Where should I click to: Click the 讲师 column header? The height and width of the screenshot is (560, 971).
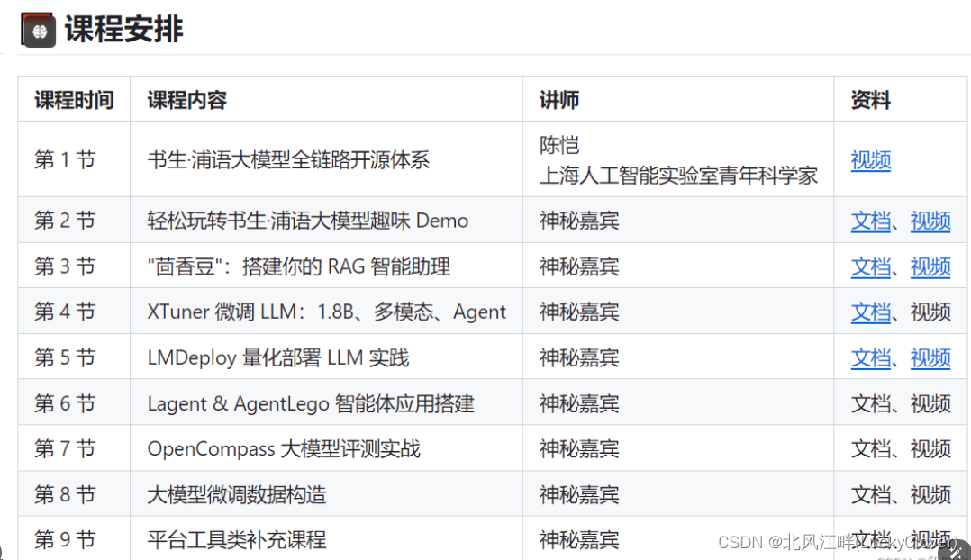click(559, 100)
